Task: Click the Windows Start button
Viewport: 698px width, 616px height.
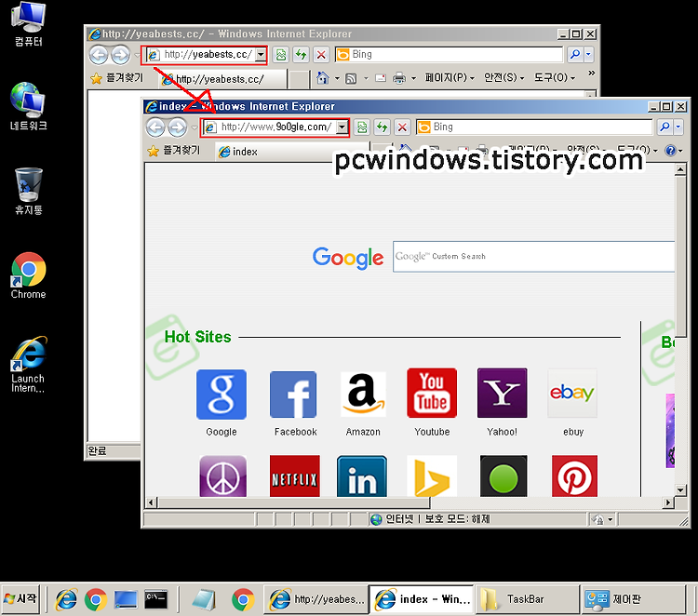Action: coord(20,599)
